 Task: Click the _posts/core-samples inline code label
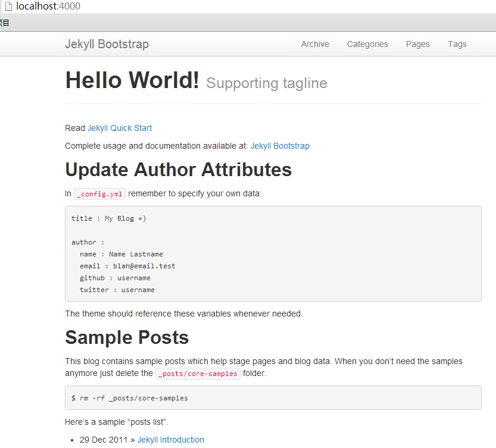(x=198, y=374)
